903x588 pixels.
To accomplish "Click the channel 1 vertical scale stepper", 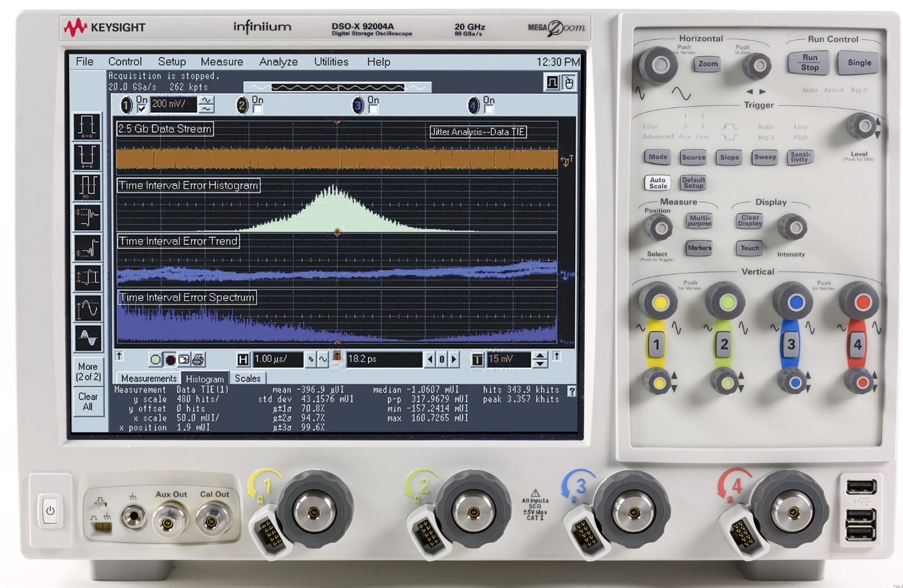I will (206, 104).
